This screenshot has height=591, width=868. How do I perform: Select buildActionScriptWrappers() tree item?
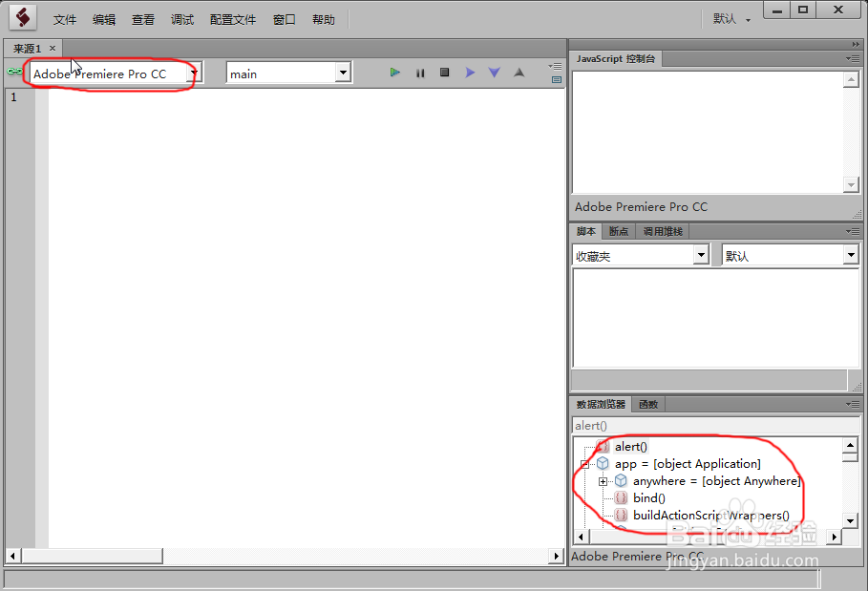[711, 516]
